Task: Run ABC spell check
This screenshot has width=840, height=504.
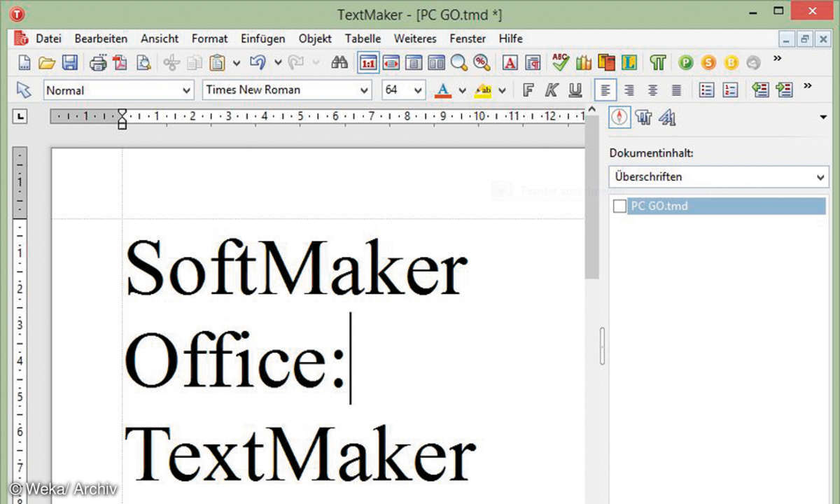Action: pos(561,62)
